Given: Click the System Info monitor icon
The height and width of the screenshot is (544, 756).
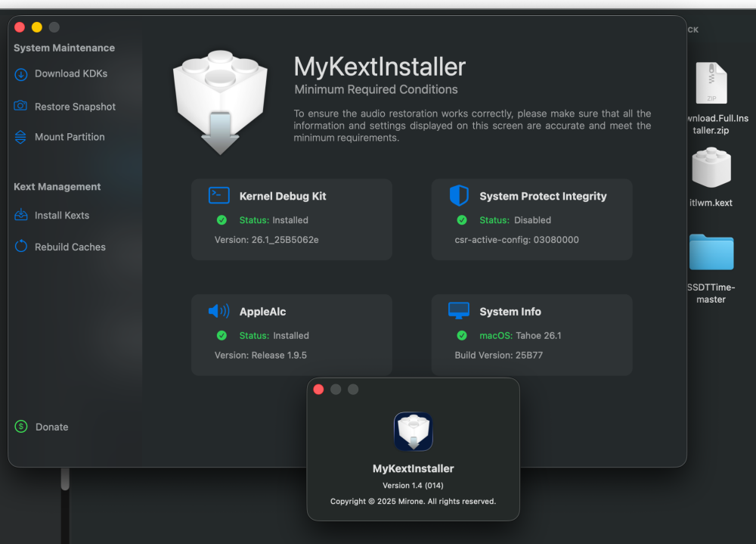Looking at the screenshot, I should coord(459,311).
